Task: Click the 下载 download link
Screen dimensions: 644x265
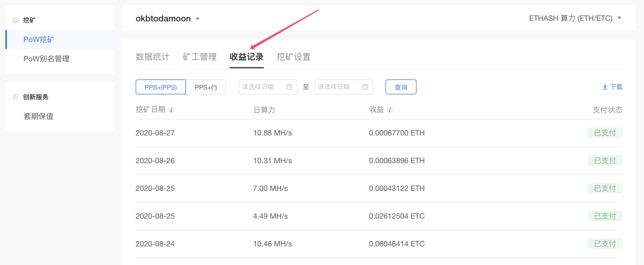Action: [x=612, y=87]
